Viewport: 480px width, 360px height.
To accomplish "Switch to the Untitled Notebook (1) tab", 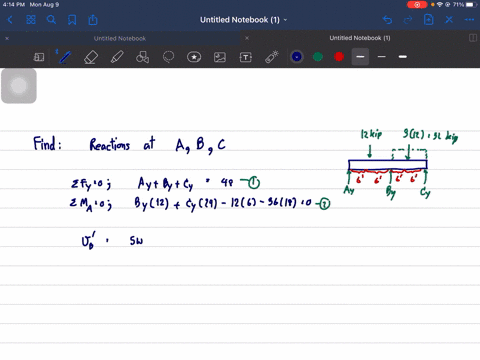I will [x=360, y=38].
